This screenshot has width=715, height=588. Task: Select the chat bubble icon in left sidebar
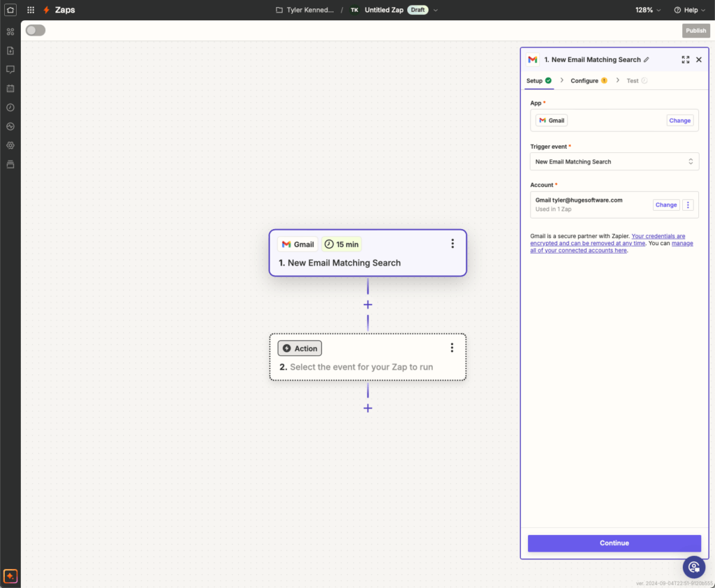(10, 69)
